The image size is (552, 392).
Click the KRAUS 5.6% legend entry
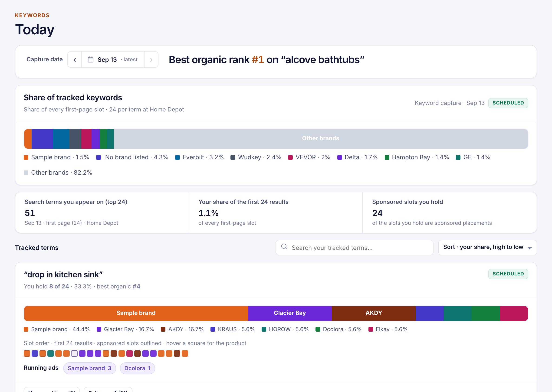(233, 329)
